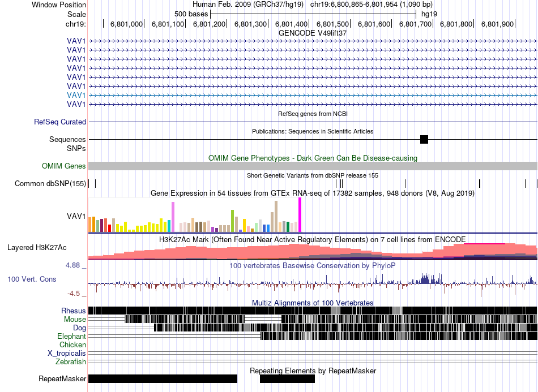Click the 4.88 upper PhyloP scale value
The height and width of the screenshot is (392, 538).
(72, 265)
